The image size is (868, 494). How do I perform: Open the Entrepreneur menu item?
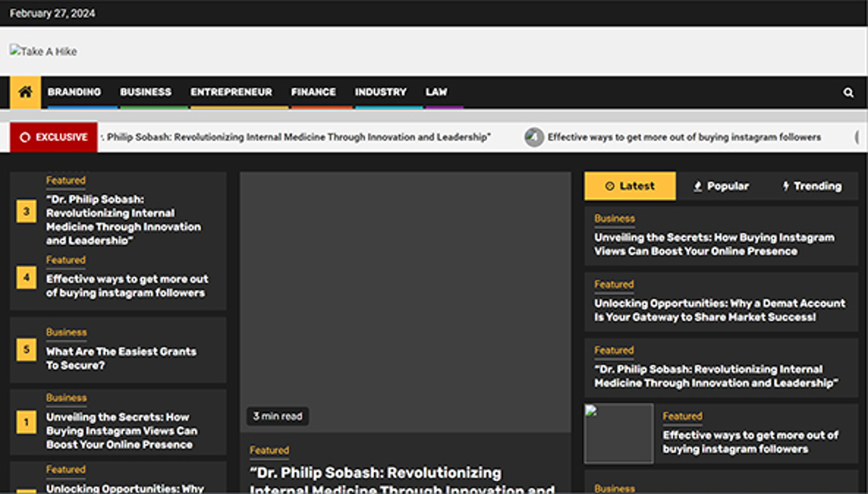pyautogui.click(x=231, y=92)
